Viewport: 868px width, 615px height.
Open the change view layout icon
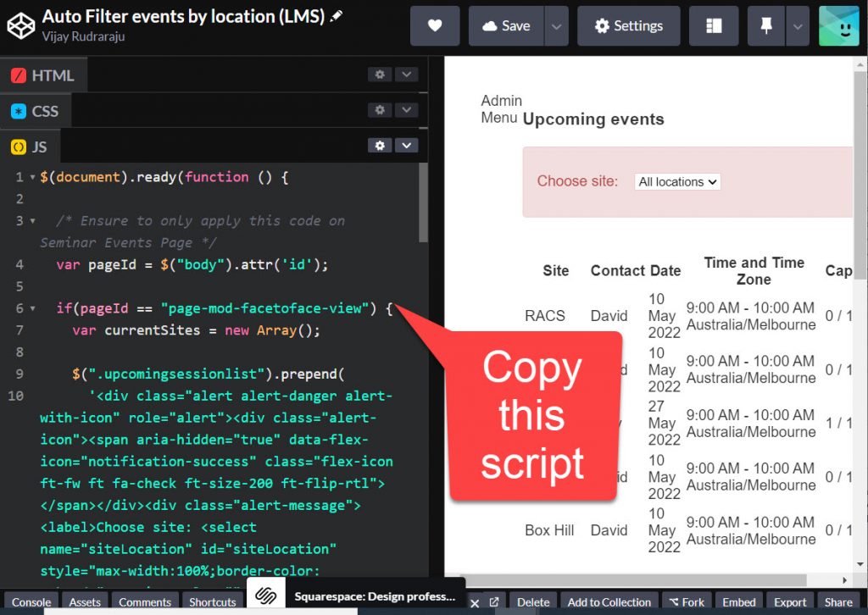point(714,26)
